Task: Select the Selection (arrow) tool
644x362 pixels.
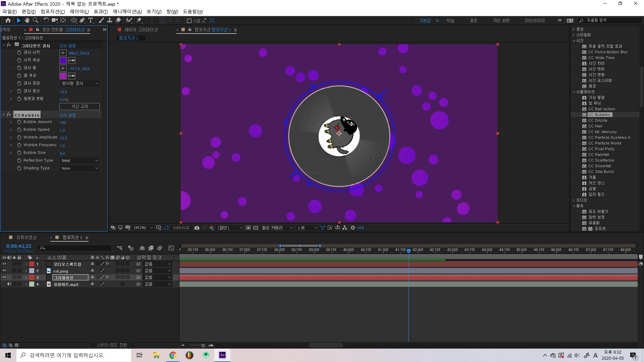Action: pos(19,20)
